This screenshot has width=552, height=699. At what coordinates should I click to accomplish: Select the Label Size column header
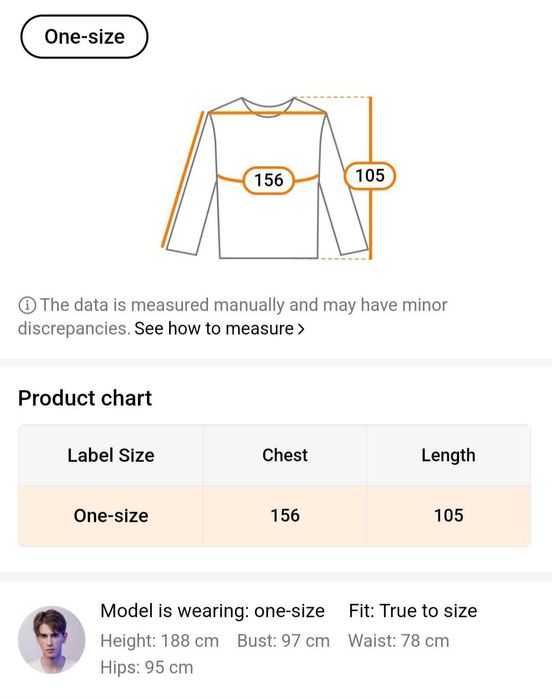pyautogui.click(x=111, y=455)
